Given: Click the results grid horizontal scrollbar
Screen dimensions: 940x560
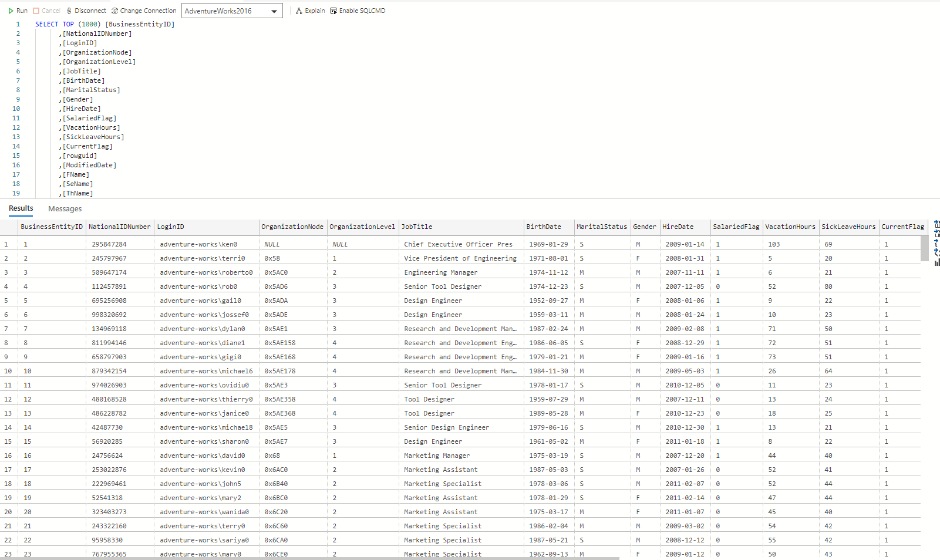Looking at the screenshot, I should tap(309, 558).
